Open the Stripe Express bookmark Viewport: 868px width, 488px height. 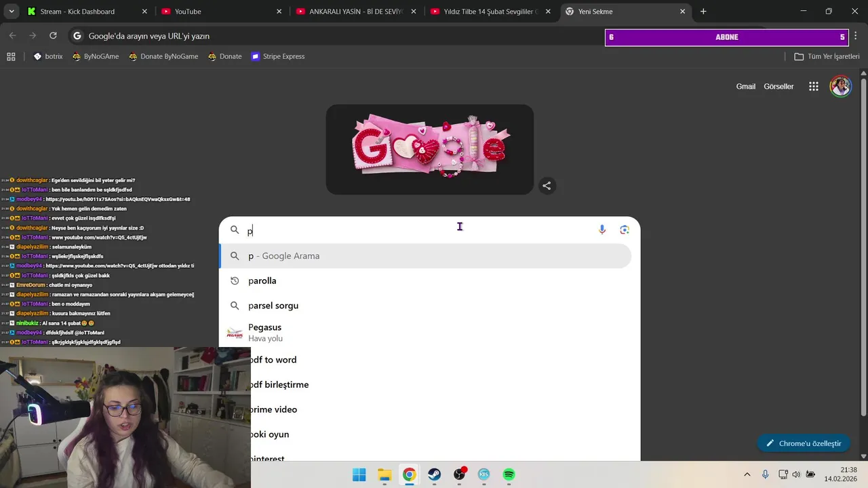(277, 56)
